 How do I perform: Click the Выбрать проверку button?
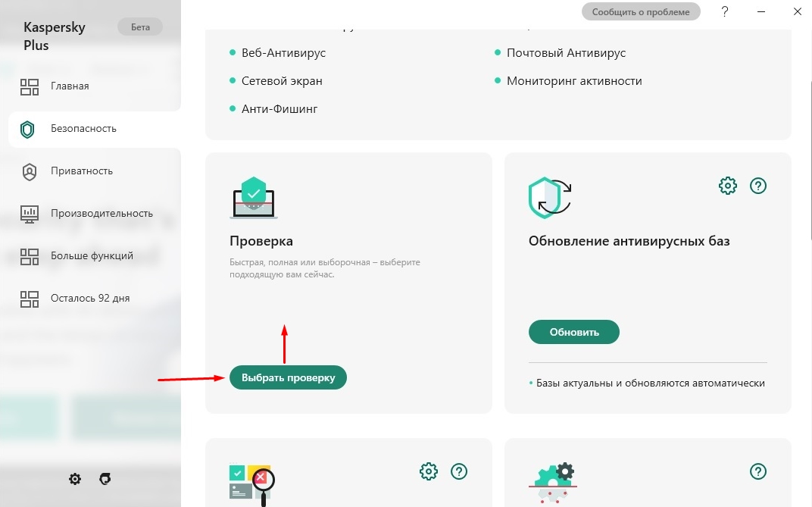(x=288, y=377)
